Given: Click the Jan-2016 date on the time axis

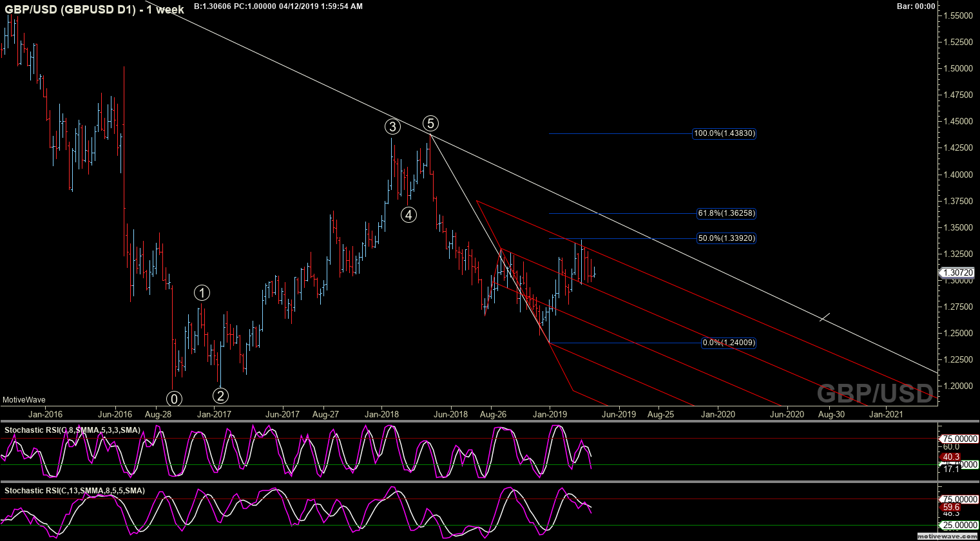Looking at the screenshot, I should 45,414.
